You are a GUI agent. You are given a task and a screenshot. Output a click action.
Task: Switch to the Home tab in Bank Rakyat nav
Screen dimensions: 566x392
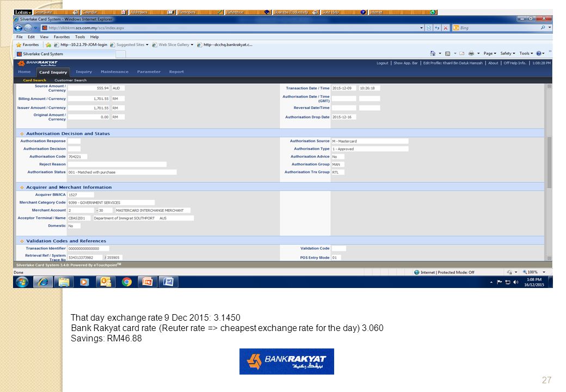coord(24,72)
